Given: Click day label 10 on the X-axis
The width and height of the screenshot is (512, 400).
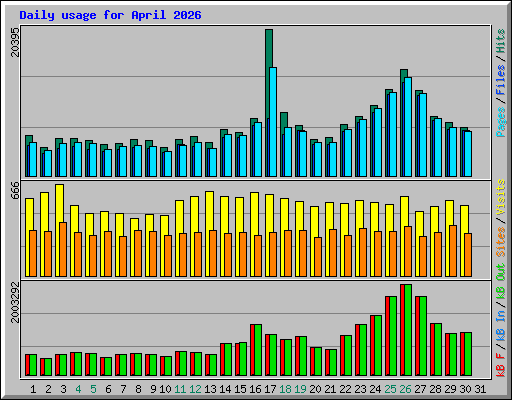Looking at the screenshot, I should click(165, 389).
